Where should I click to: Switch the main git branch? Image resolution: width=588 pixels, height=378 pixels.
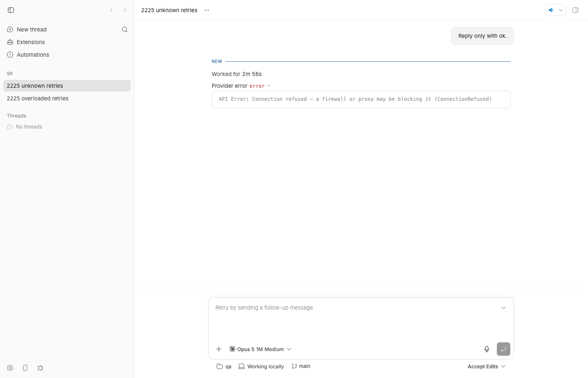301,366
